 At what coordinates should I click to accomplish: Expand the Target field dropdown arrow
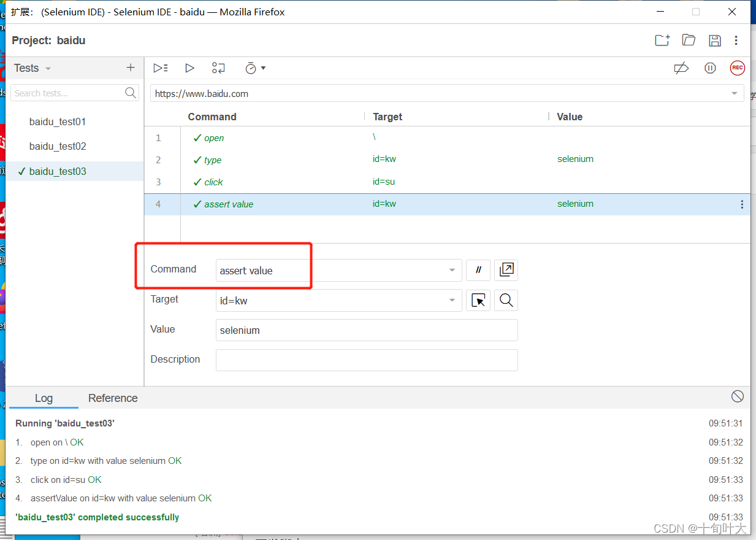click(x=452, y=300)
